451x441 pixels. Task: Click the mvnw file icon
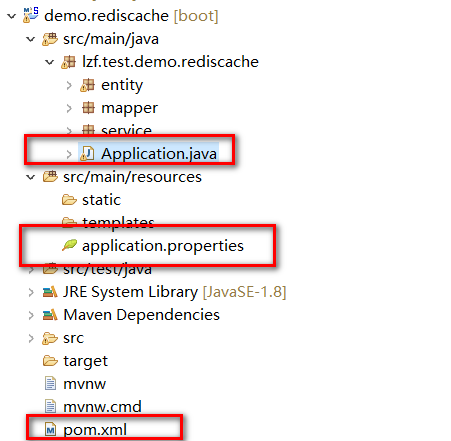coord(50,383)
